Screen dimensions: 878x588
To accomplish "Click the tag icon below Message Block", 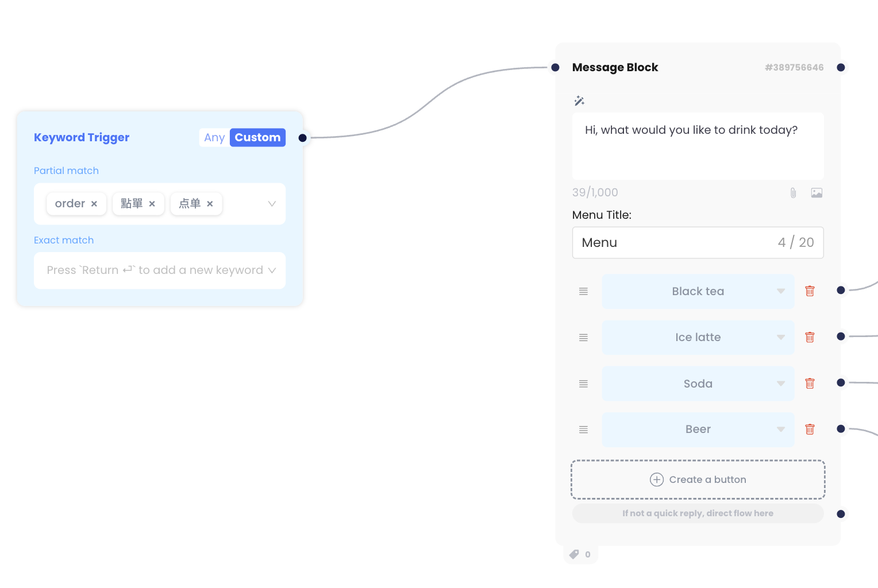I will point(574,554).
